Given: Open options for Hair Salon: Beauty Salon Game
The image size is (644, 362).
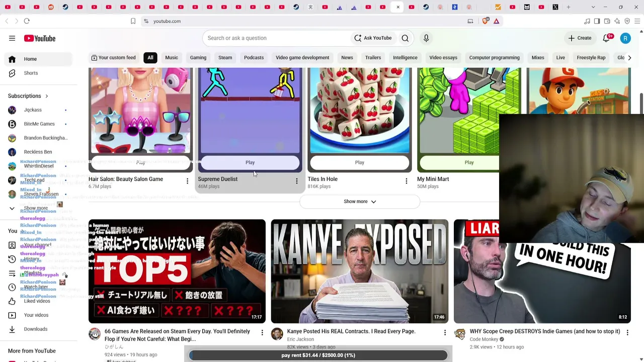Looking at the screenshot, I should (x=187, y=181).
